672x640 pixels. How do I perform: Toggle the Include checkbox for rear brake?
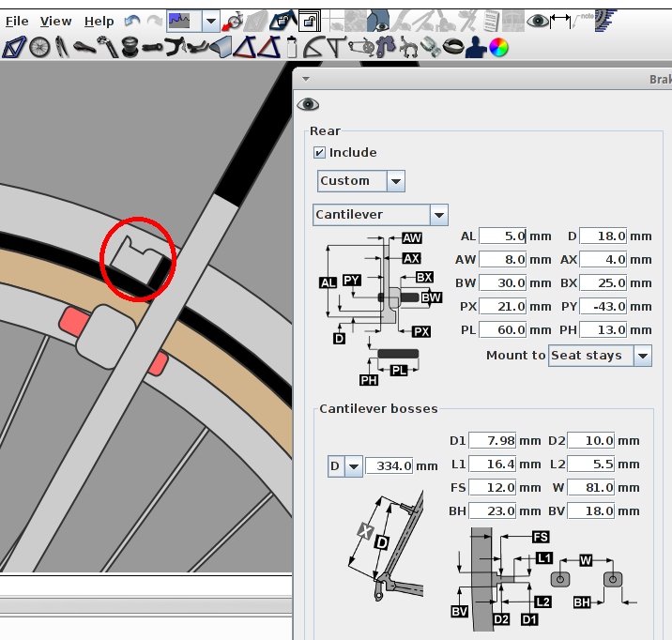[320, 153]
